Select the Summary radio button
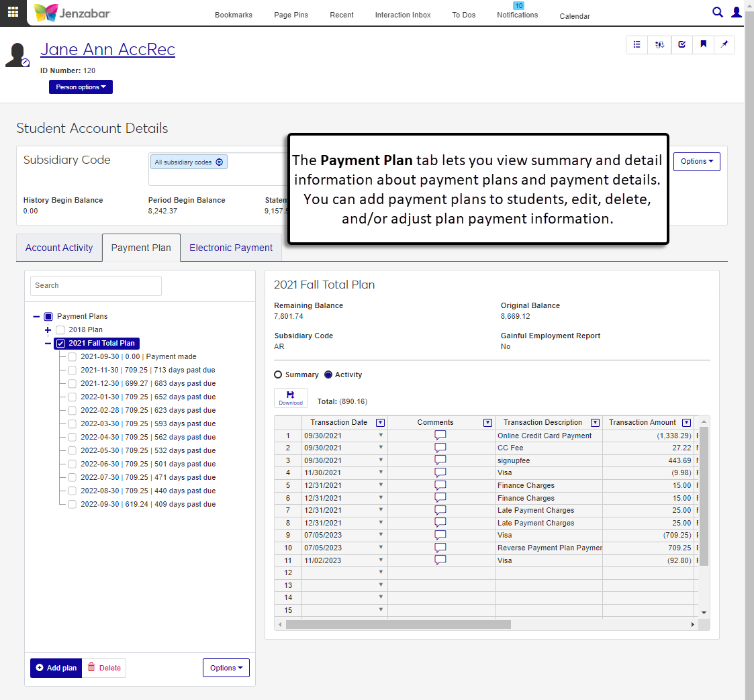Viewport: 754px width, 700px height. (278, 374)
